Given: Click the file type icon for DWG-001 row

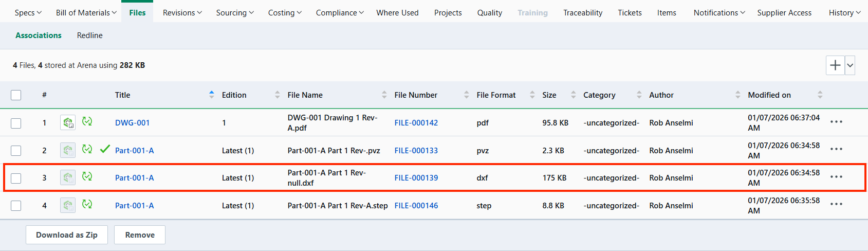Looking at the screenshot, I should pyautogui.click(x=68, y=122).
